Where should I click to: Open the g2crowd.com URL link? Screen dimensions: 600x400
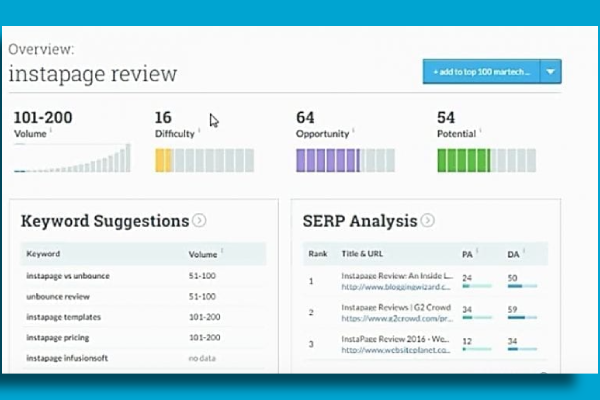coord(397,318)
